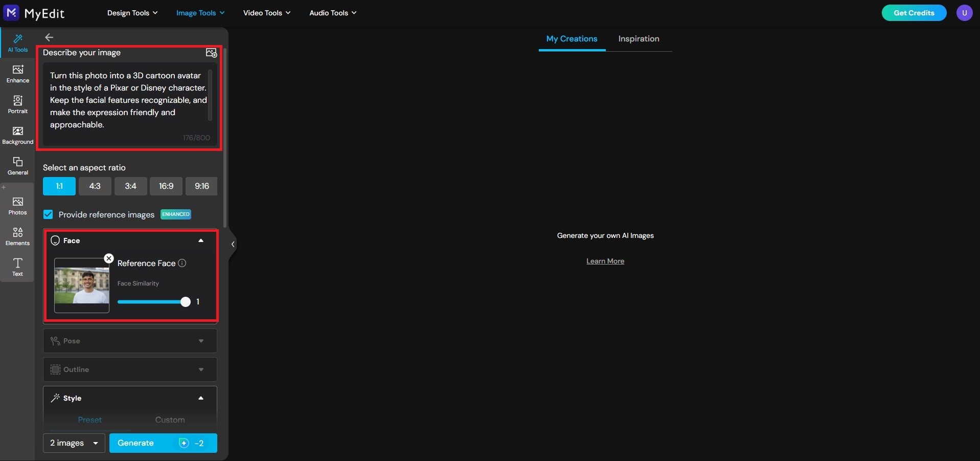Expand the Outline section
980x461 pixels.
201,369
